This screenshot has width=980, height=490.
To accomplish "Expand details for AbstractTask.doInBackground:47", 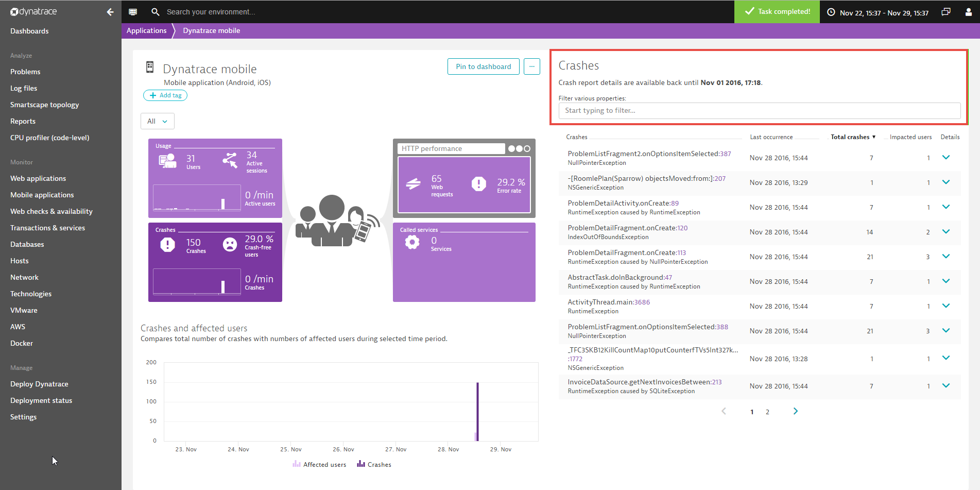I will (x=946, y=281).
